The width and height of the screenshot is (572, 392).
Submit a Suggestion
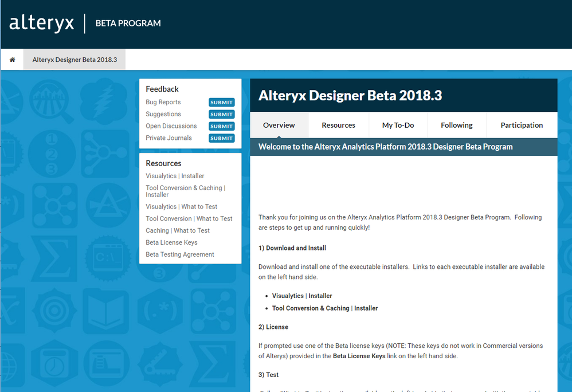(221, 115)
